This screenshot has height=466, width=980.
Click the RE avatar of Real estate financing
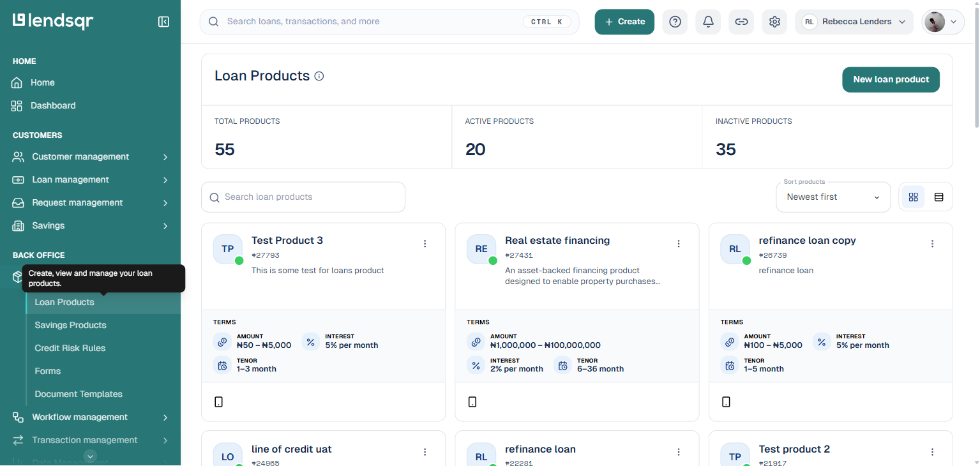click(481, 249)
